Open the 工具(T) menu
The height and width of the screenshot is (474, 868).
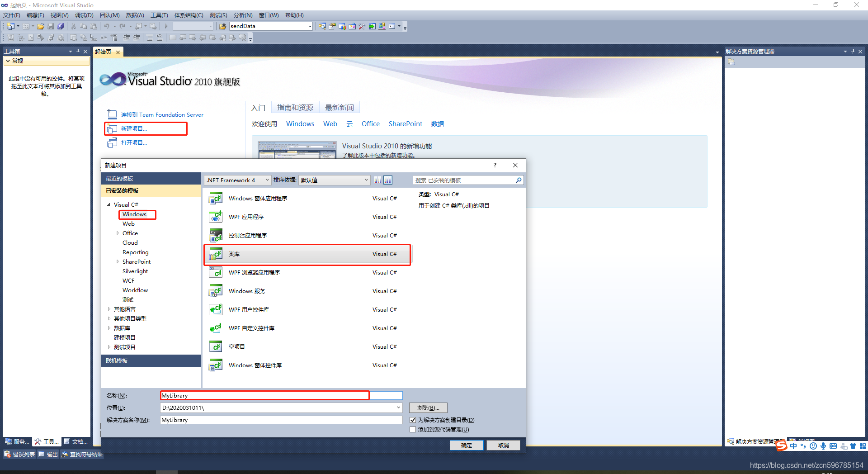pyautogui.click(x=159, y=15)
